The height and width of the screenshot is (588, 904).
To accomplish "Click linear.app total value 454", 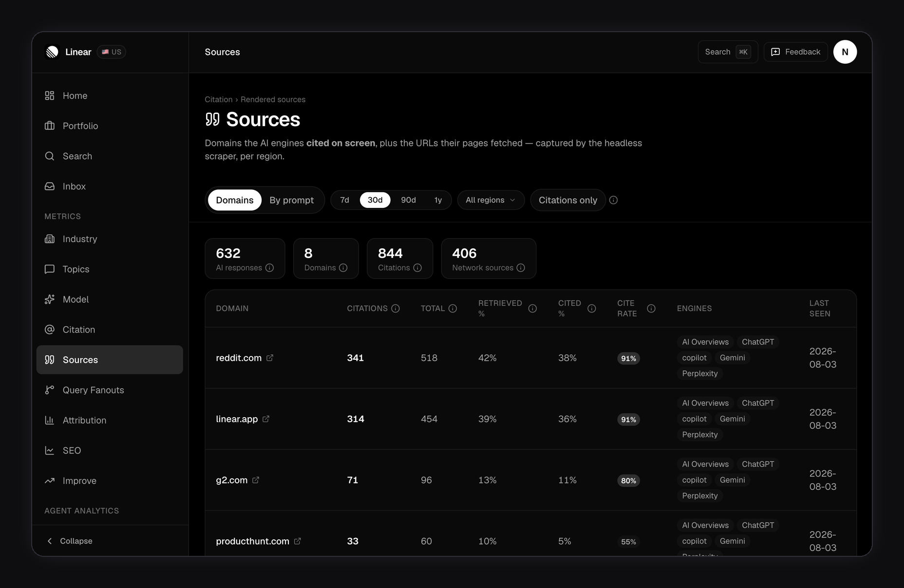I will [429, 419].
